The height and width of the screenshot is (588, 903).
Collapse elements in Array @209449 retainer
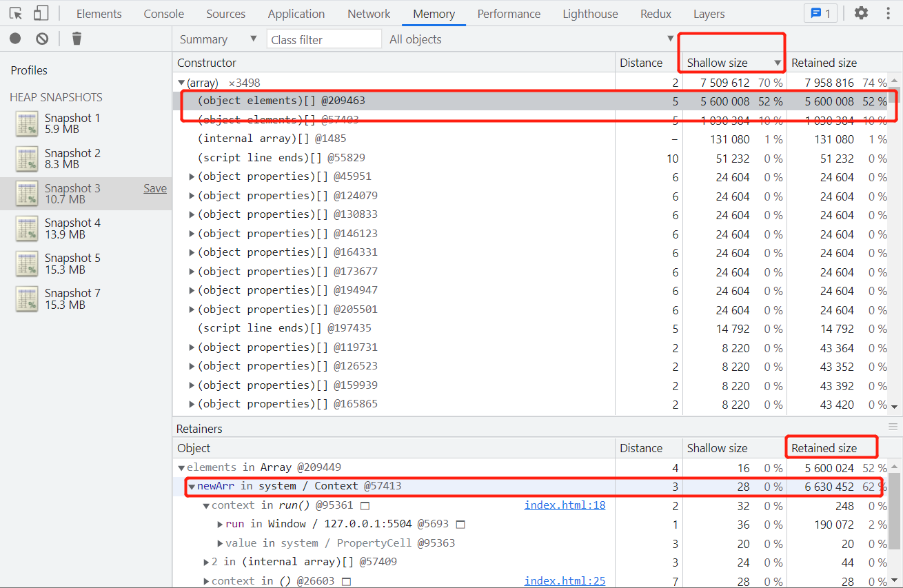click(x=181, y=467)
